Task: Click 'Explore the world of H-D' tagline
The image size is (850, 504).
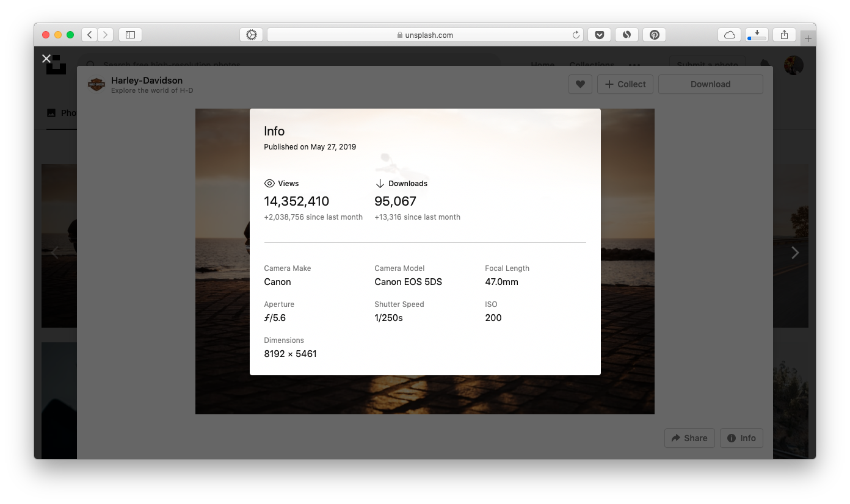Action: click(x=152, y=91)
